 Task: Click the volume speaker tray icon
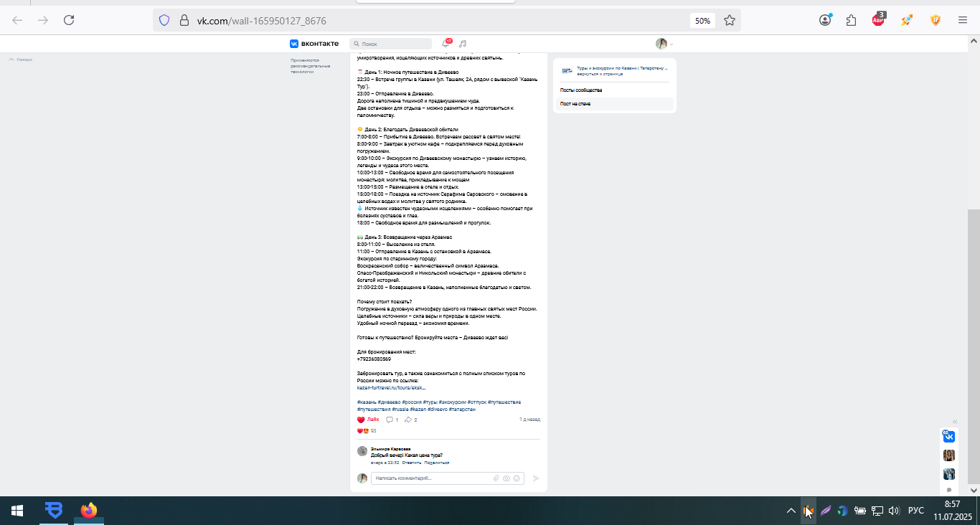coord(894,511)
